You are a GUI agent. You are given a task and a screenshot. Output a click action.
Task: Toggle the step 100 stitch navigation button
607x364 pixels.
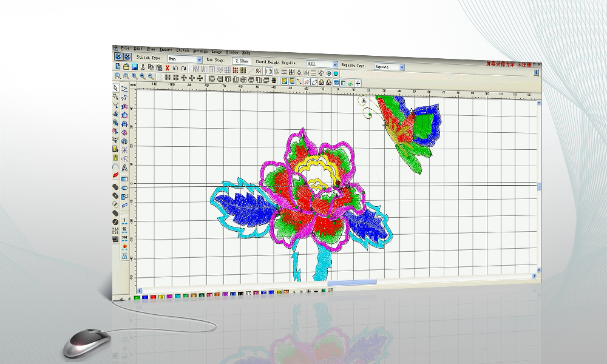tap(124, 238)
